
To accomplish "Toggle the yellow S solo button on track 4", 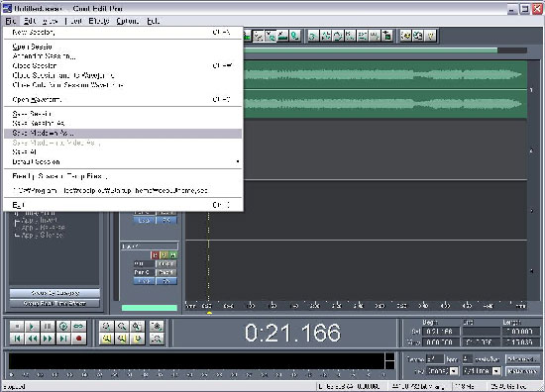I will (x=163, y=255).
